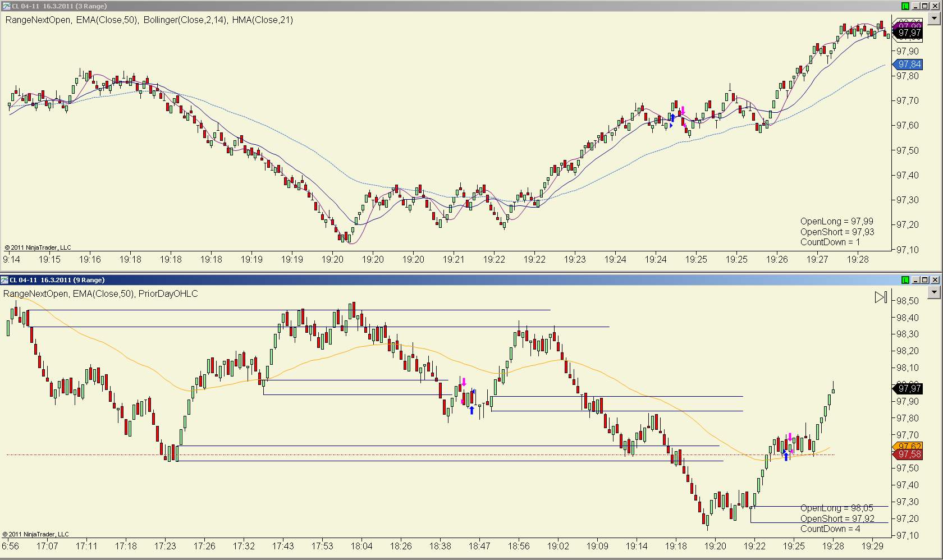Viewport: 943px width, 560px height.
Task: Click the 19:16 time label in the 3 Range chart
Action: point(90,260)
